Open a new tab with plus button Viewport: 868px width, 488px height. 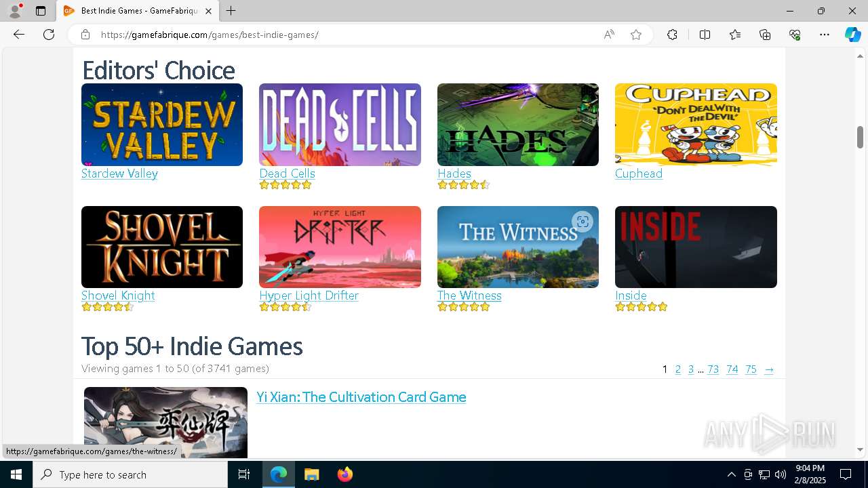(231, 11)
